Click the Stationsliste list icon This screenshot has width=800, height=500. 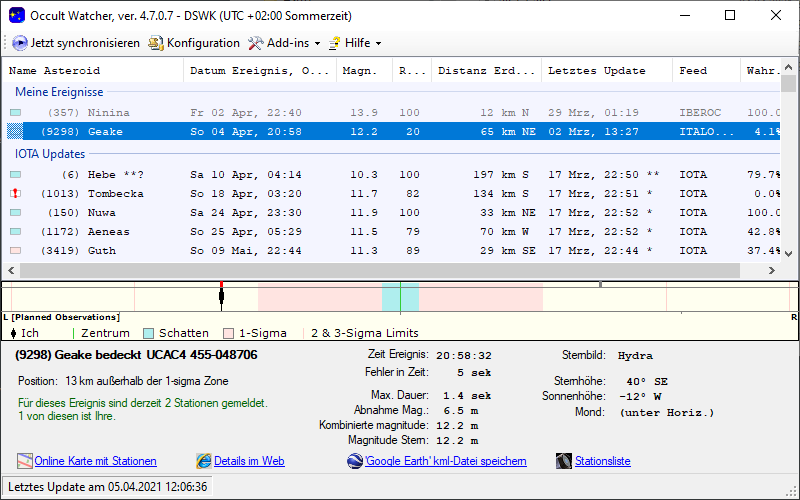coord(563,461)
